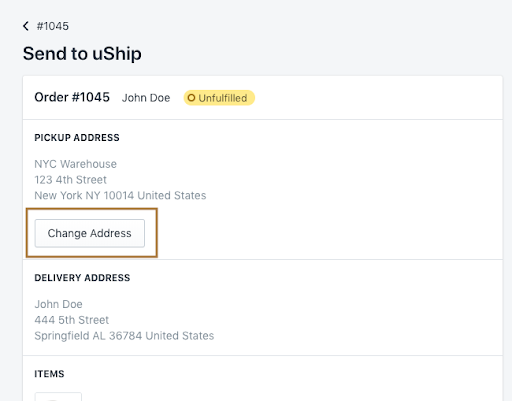The width and height of the screenshot is (512, 401).
Task: Click the ITEMS section heading
Action: click(x=49, y=374)
